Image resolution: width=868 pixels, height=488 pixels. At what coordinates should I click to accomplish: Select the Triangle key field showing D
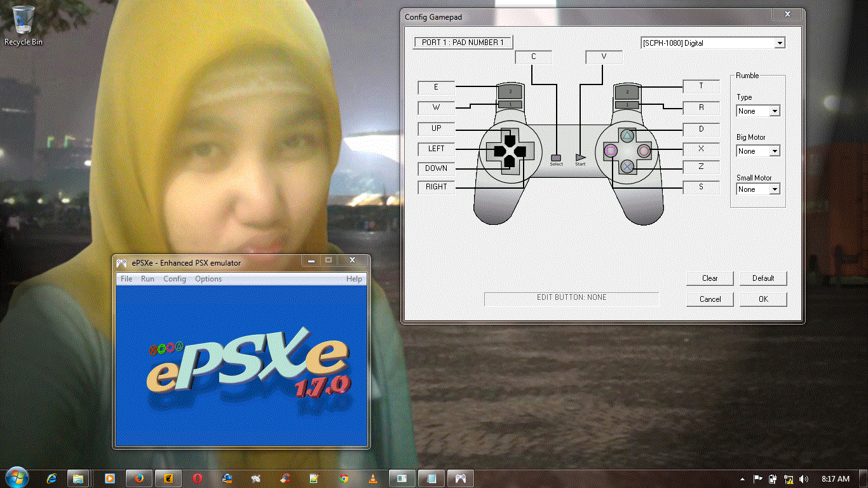[702, 129]
